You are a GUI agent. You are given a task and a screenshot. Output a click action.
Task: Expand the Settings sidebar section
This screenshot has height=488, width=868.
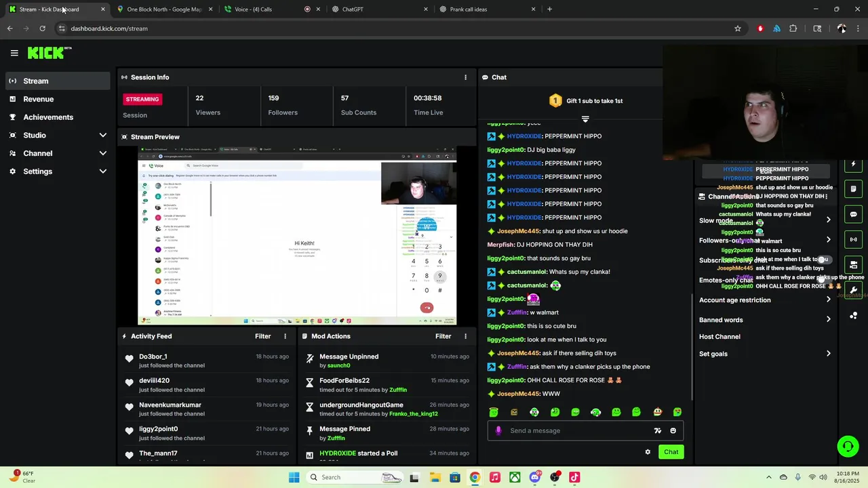[x=103, y=171]
